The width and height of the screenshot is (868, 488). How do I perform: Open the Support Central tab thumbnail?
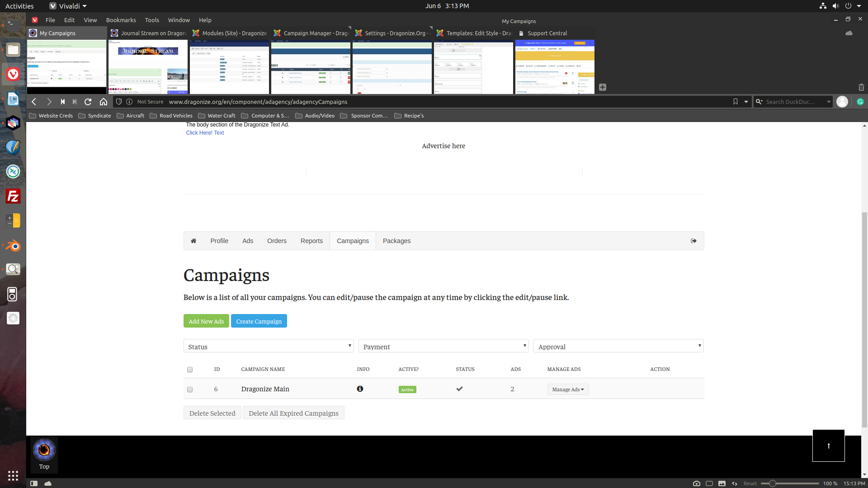pyautogui.click(x=555, y=67)
